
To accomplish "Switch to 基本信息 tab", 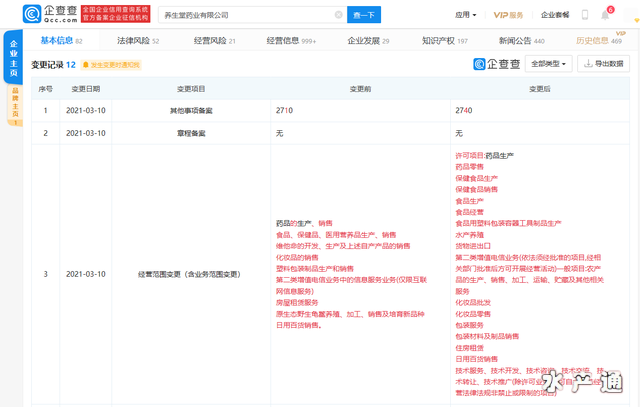I will [61, 40].
